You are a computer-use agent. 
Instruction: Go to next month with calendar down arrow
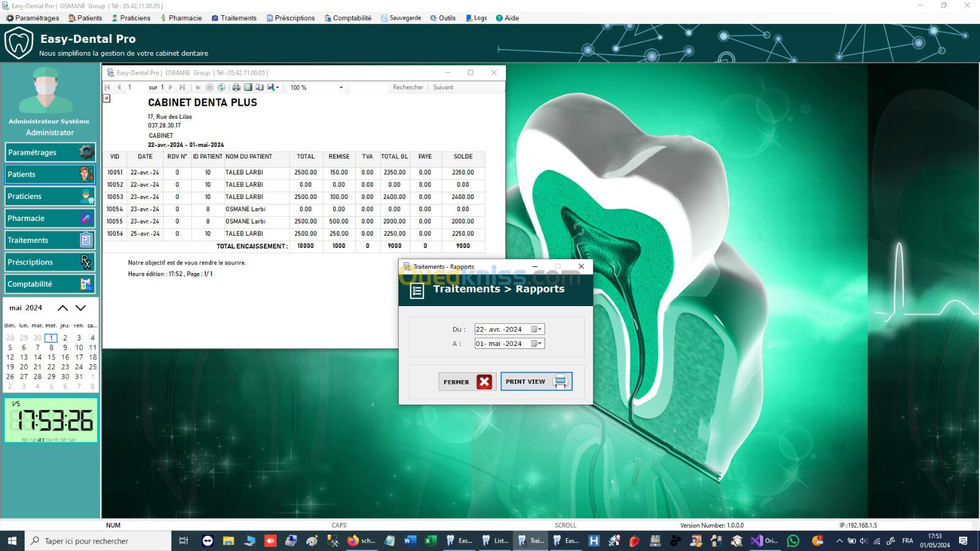81,308
